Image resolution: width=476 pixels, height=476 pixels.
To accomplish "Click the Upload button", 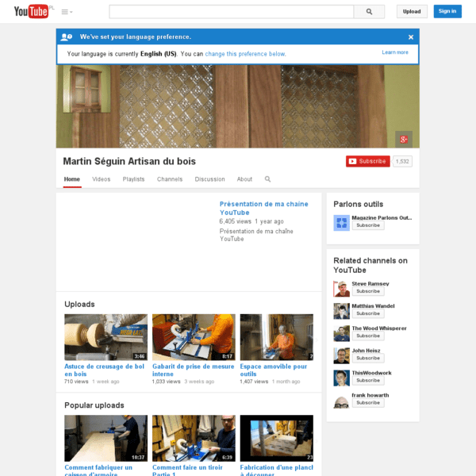I will pyautogui.click(x=412, y=11).
